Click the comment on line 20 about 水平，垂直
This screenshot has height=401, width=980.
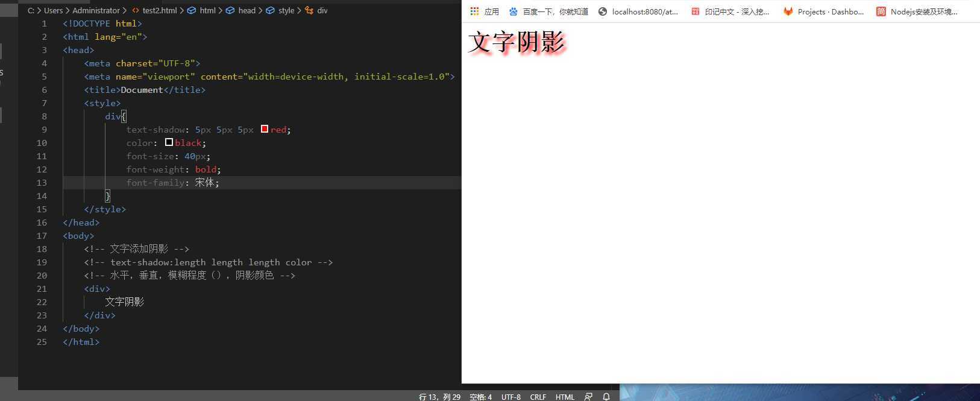(190, 276)
